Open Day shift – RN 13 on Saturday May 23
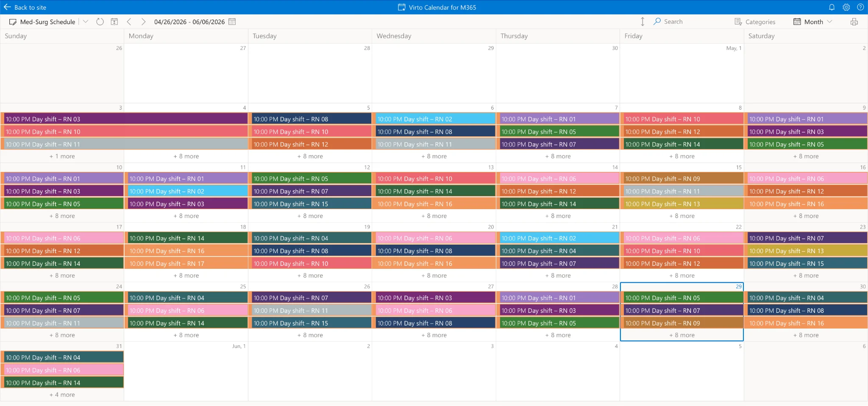The image size is (868, 406). tap(806, 251)
